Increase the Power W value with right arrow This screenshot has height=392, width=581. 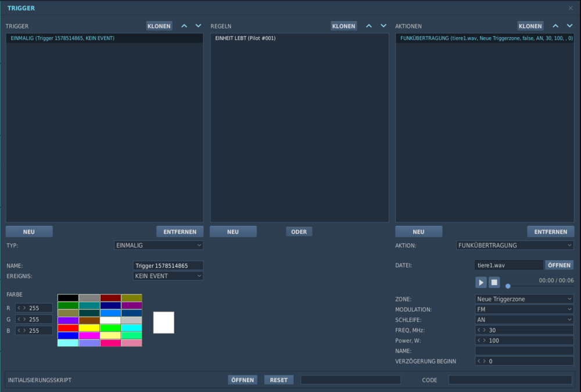(484, 340)
